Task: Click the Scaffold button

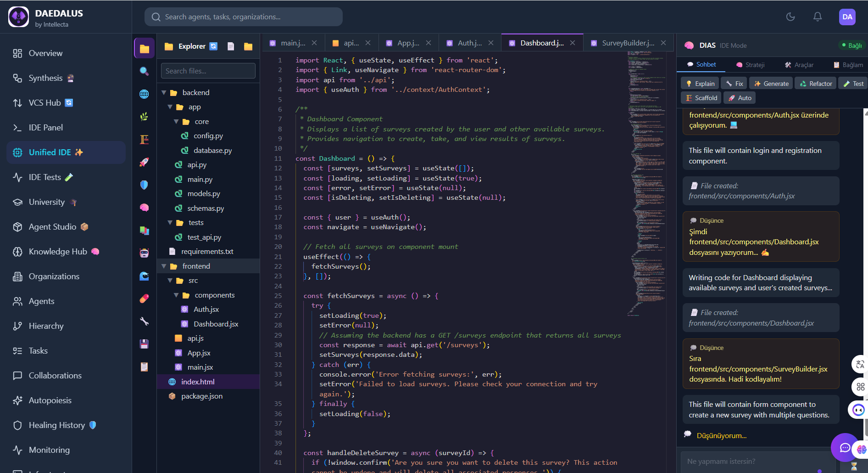Action: [x=701, y=98]
